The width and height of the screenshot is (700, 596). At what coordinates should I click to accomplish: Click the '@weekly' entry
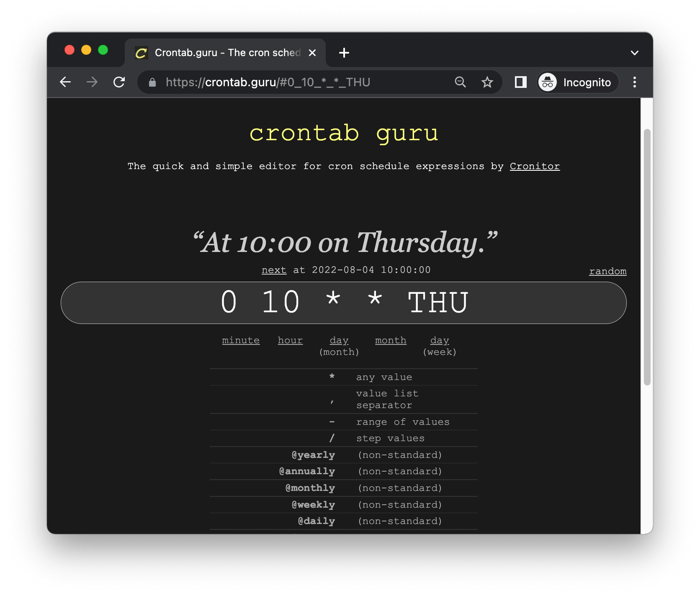pyautogui.click(x=313, y=505)
